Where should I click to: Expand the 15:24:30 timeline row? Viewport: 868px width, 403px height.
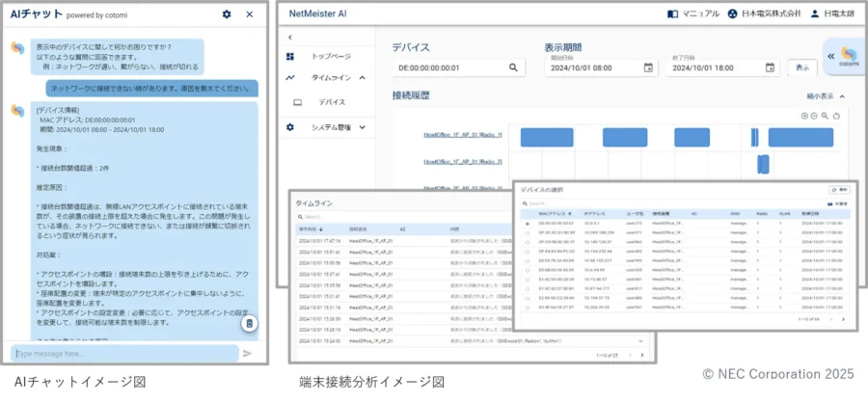click(641, 341)
